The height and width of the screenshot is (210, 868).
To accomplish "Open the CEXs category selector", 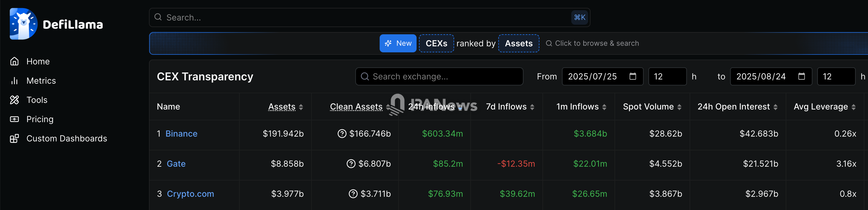I will (436, 43).
